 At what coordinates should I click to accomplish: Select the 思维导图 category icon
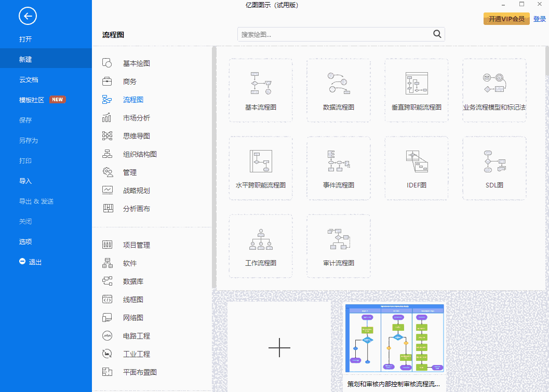coord(108,136)
